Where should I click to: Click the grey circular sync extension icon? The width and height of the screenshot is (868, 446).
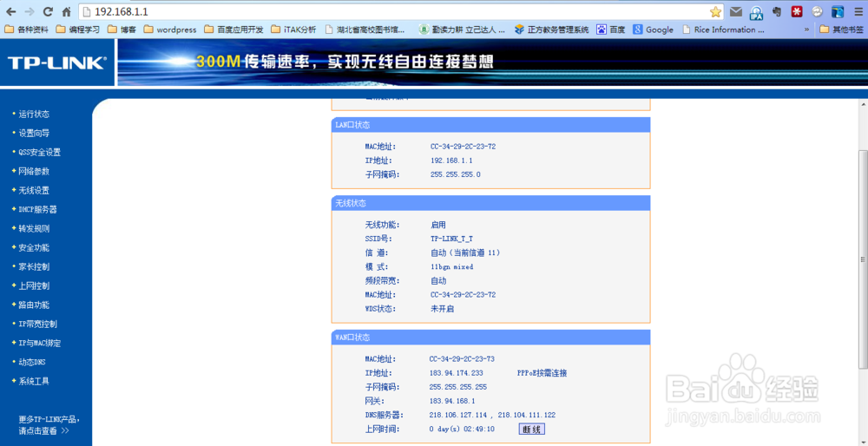[817, 11]
